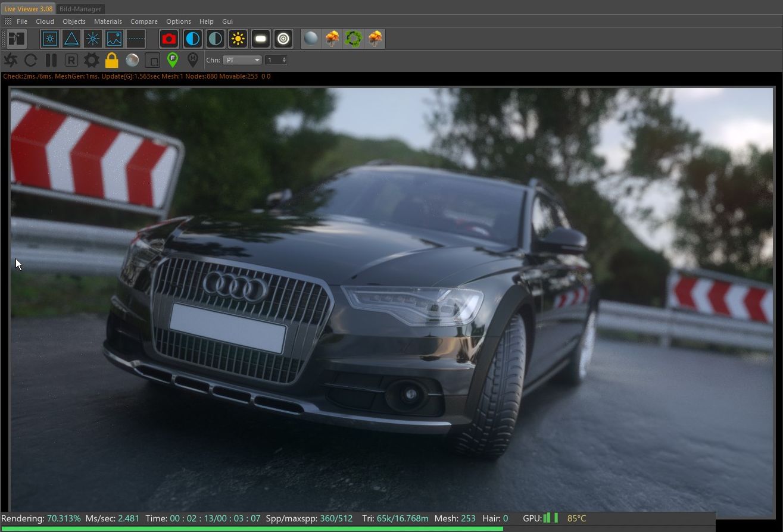Click the two-panel layout icon at toolbar start

pyautogui.click(x=16, y=39)
